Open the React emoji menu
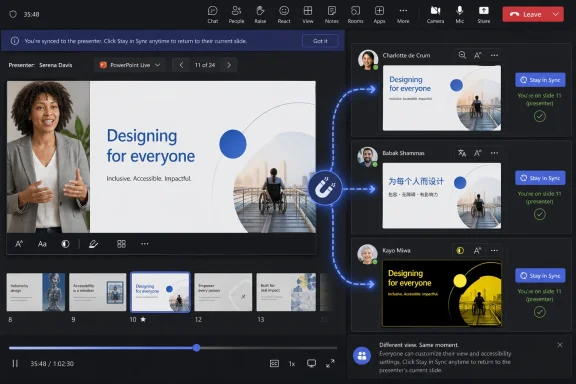Image resolution: width=576 pixels, height=384 pixels. click(284, 15)
